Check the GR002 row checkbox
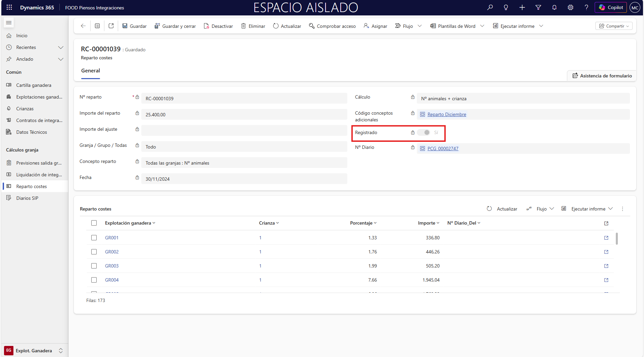 [94, 252]
